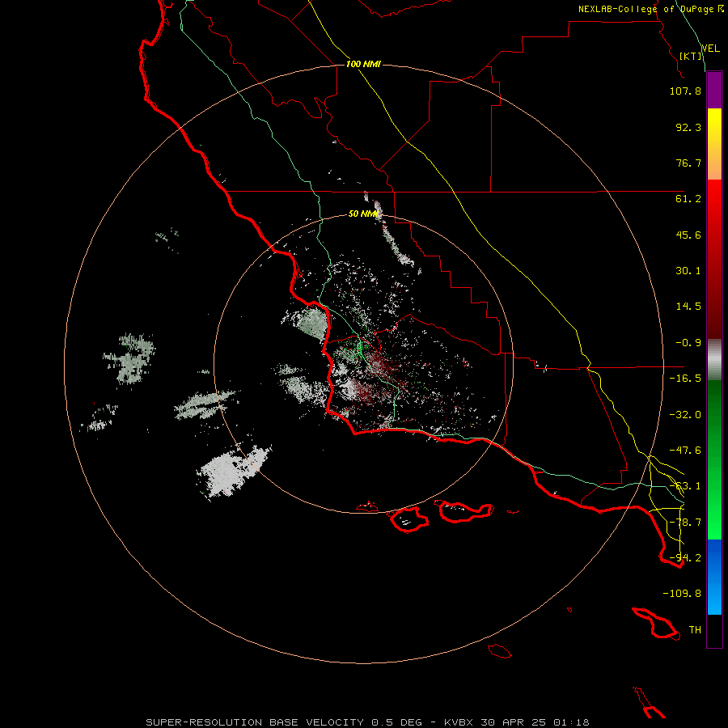
Task: Click the TH legend label
Action: coord(695,630)
